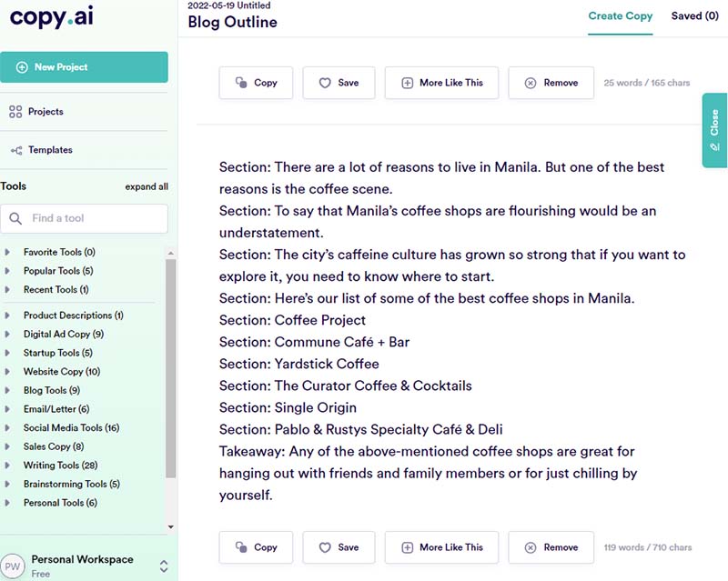
Task: Click the Find a tool search field
Action: point(84,218)
